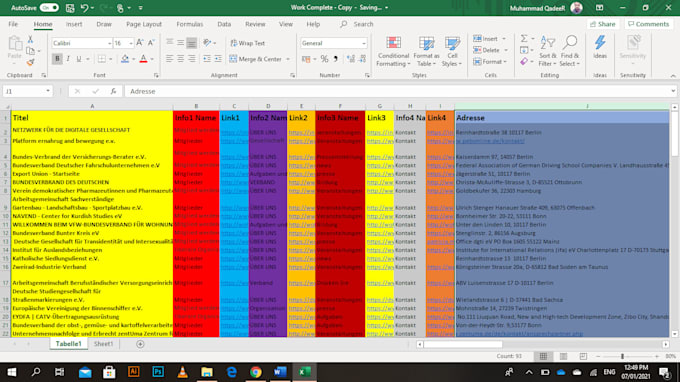680x382 pixels.
Task: Open the Font size dropdown showing 16
Action: pos(131,43)
